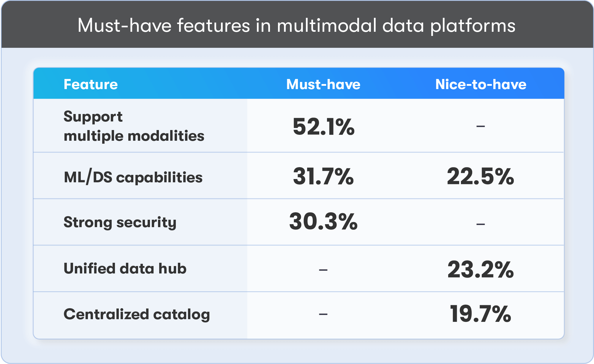Select the Feature column header
Screen dimensions: 594x364
[91, 84]
